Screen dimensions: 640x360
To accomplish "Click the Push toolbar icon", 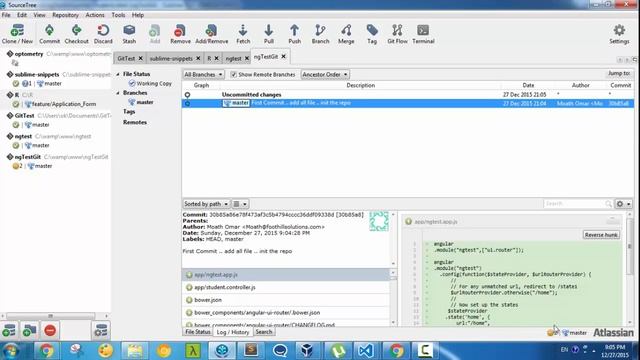I will [294, 34].
